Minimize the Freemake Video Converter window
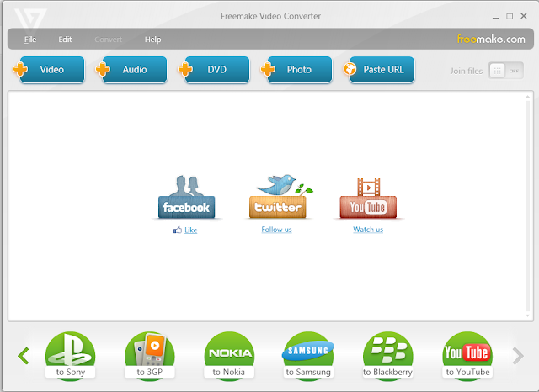The height and width of the screenshot is (392, 539). point(495,17)
